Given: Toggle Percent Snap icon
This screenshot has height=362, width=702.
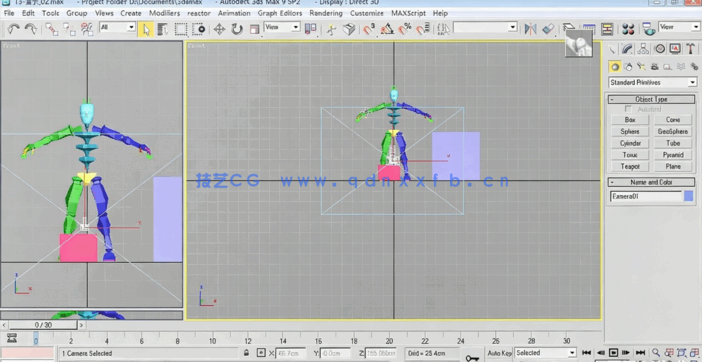Looking at the screenshot, I should [x=405, y=29].
